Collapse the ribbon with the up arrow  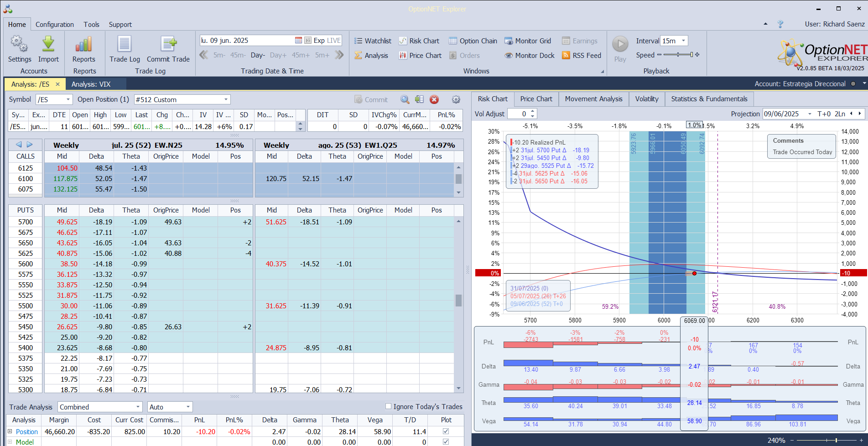coord(765,24)
